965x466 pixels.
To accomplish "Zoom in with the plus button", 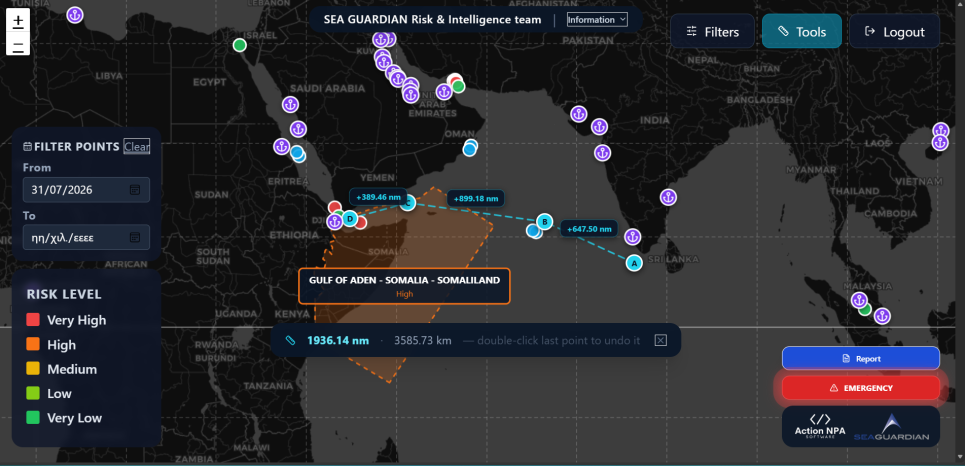I will pos(18,21).
